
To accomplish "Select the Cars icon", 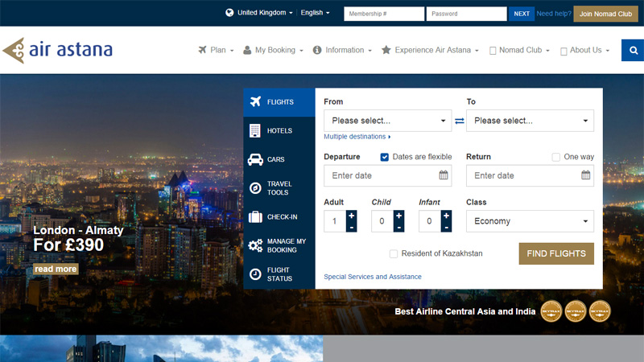I will [255, 159].
